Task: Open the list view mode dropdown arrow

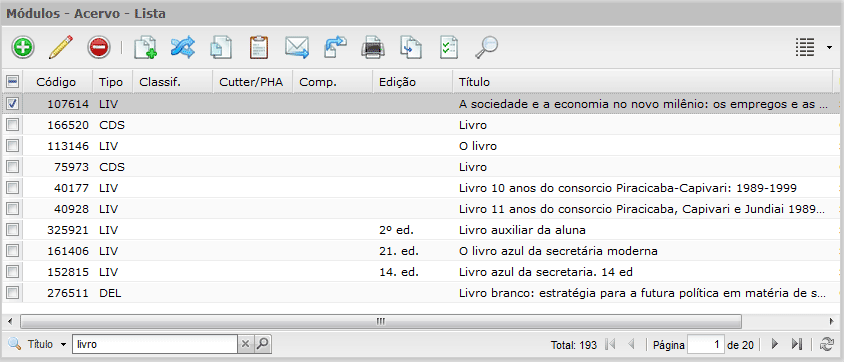Action: [x=828, y=48]
